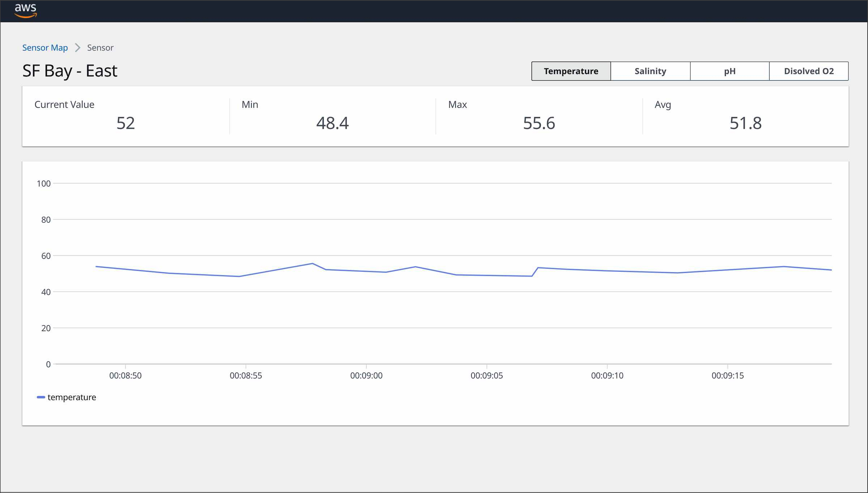Toggle the temperature legend entry

pyautogui.click(x=72, y=397)
